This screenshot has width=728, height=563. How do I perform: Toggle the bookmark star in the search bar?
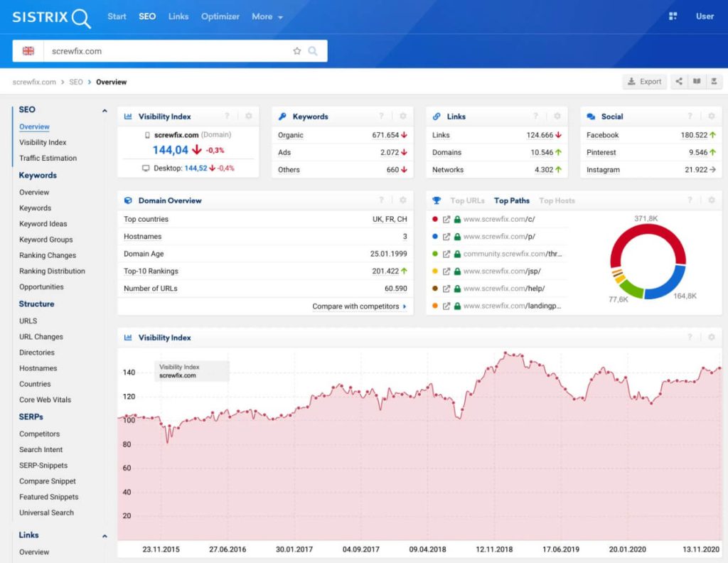[296, 51]
